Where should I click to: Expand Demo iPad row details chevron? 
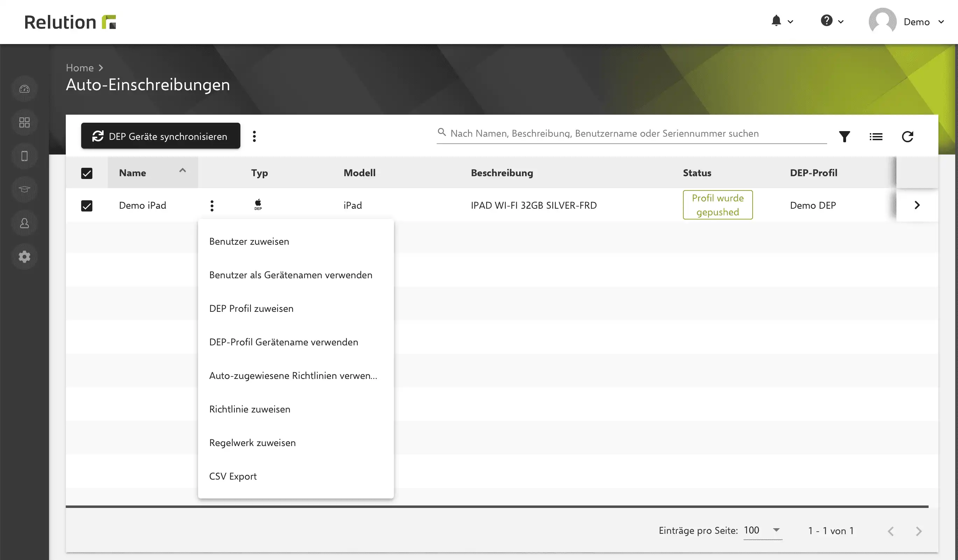click(917, 205)
